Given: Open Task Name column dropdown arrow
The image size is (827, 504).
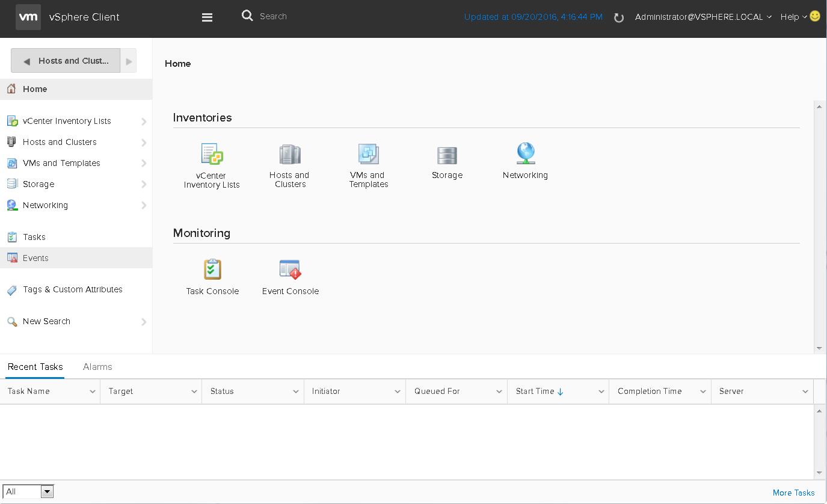Looking at the screenshot, I should pyautogui.click(x=93, y=392).
